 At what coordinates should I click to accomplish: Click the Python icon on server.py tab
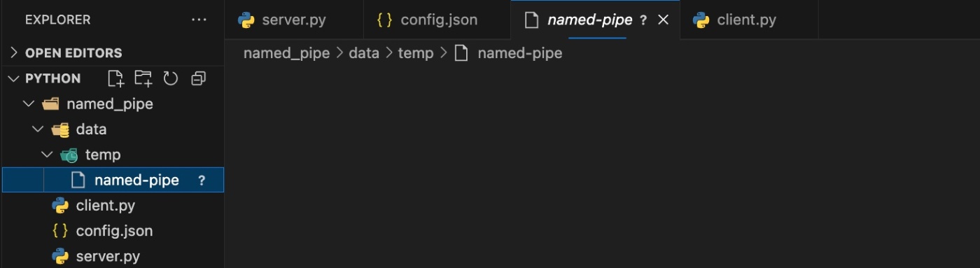click(246, 20)
